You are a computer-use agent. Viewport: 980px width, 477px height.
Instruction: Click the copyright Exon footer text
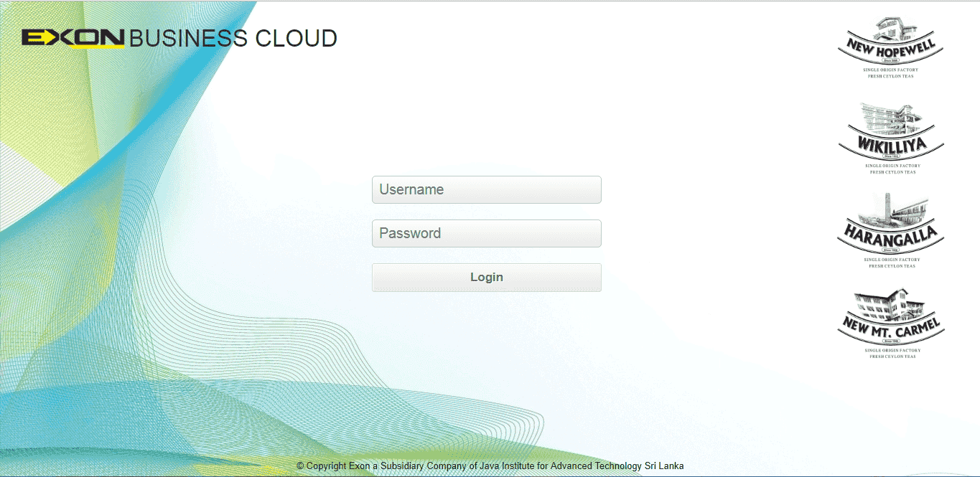(x=490, y=466)
